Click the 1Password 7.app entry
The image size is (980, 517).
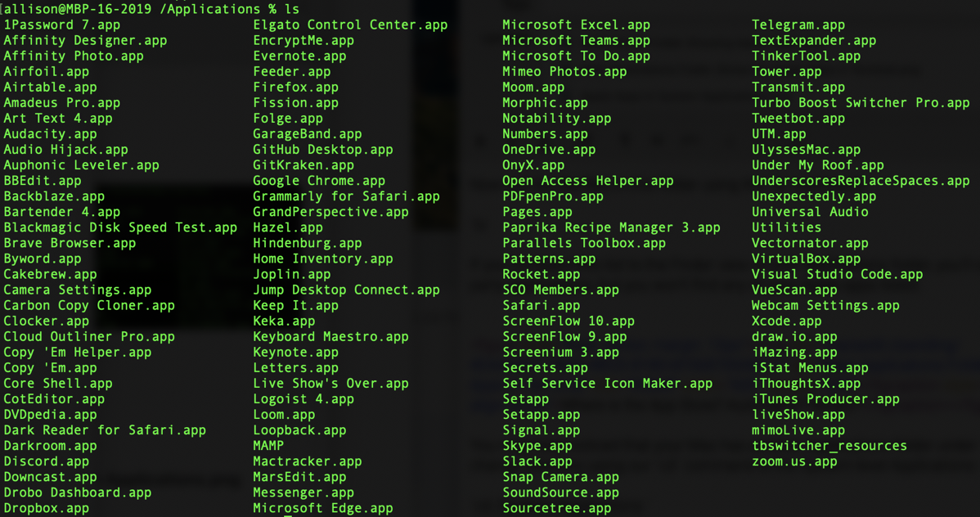[x=61, y=25]
